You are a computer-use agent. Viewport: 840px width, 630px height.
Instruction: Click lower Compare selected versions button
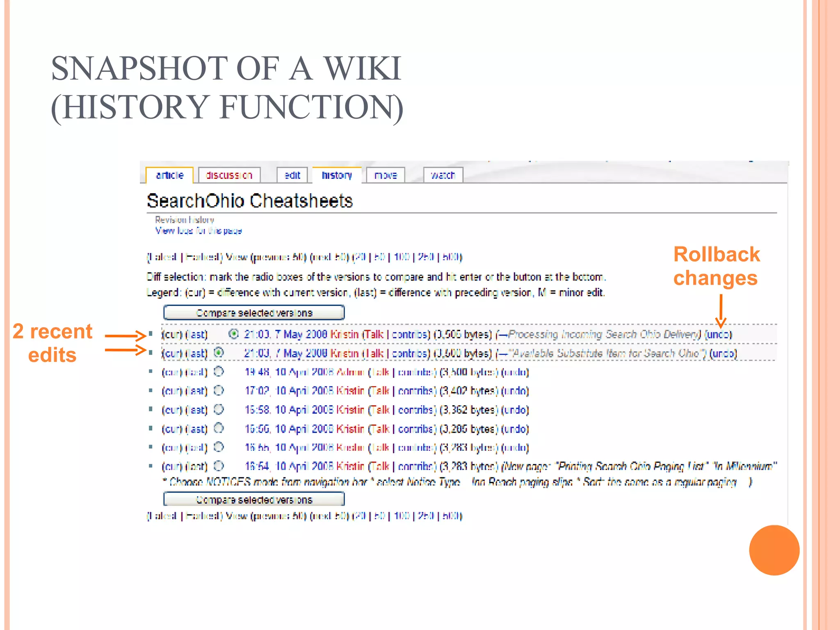click(x=254, y=499)
